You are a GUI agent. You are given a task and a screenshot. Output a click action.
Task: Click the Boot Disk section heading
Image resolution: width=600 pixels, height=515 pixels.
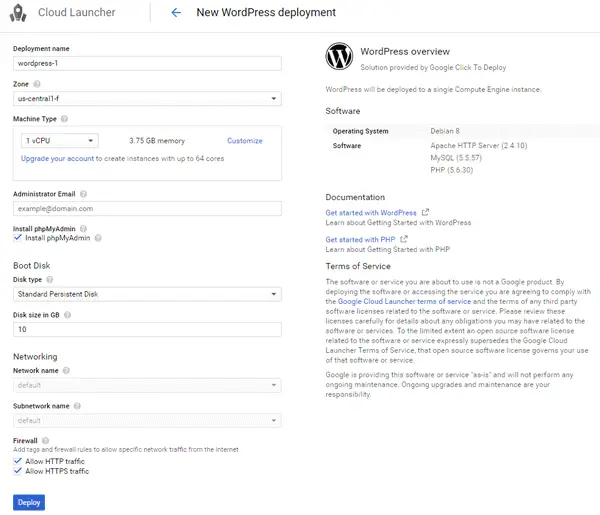(32, 266)
